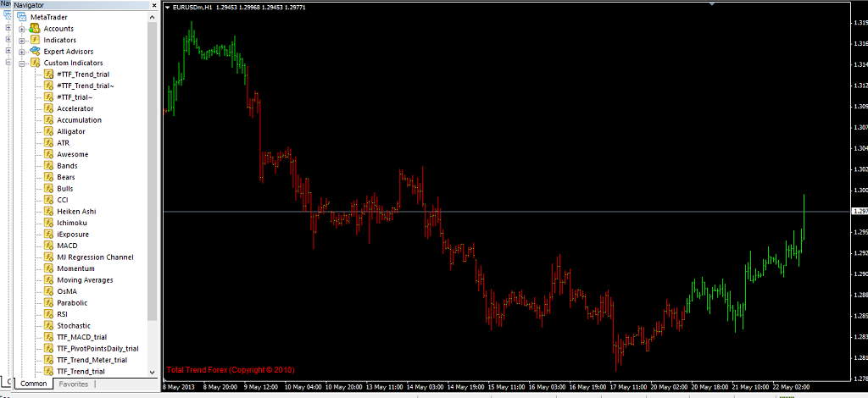Image resolution: width=868 pixels, height=398 pixels.
Task: Click the icon beside ATR indicator
Action: coord(48,142)
